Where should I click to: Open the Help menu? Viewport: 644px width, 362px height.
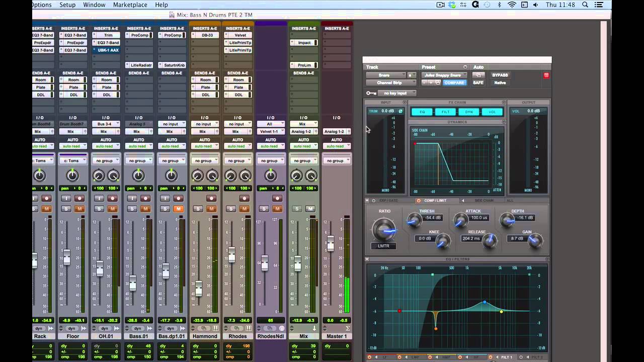click(162, 5)
